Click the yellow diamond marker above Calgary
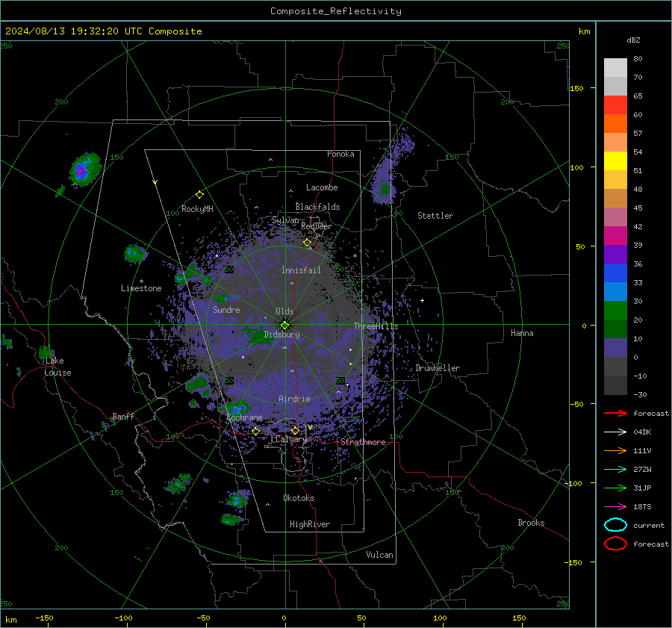The image size is (672, 628). [x=295, y=430]
